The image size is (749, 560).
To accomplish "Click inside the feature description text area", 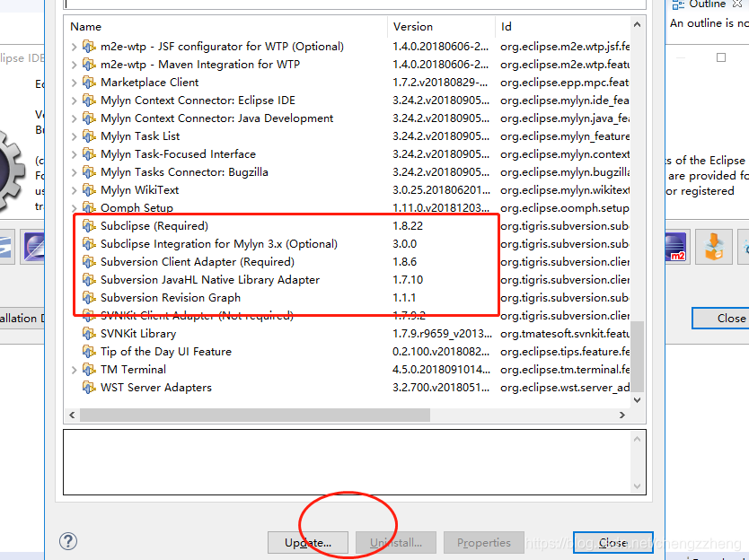I will point(347,462).
